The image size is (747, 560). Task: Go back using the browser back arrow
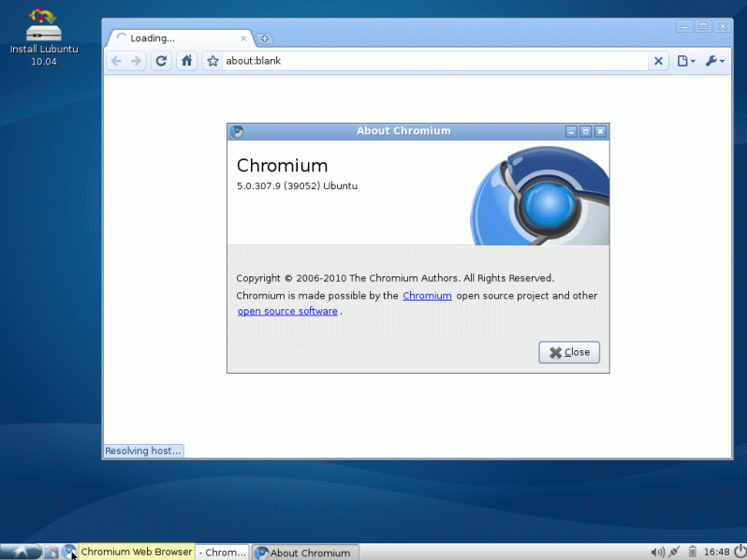(x=116, y=61)
